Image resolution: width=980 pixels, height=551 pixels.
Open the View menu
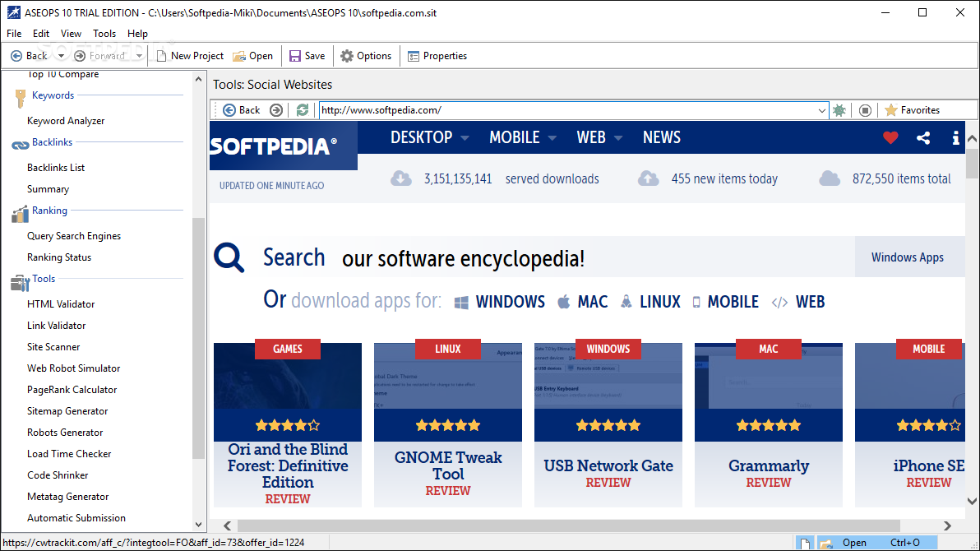point(71,34)
